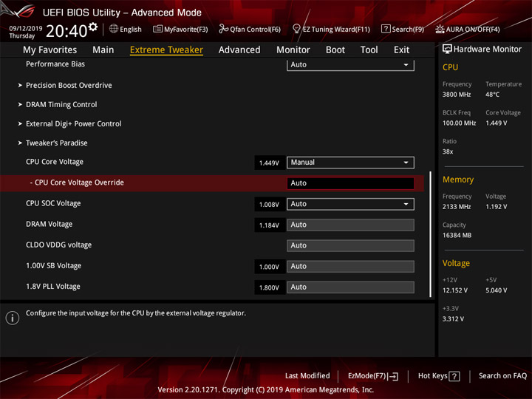
Task: Open the Tool tab
Action: coord(369,50)
